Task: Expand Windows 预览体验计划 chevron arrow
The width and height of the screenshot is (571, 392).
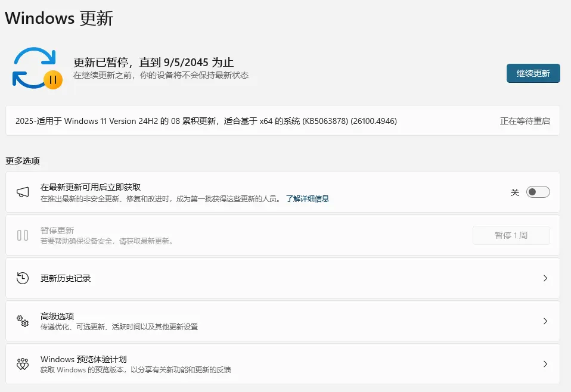Action: tap(545, 364)
